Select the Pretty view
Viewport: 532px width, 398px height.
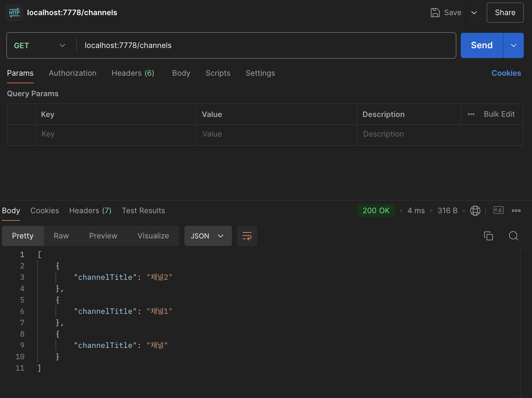23,236
